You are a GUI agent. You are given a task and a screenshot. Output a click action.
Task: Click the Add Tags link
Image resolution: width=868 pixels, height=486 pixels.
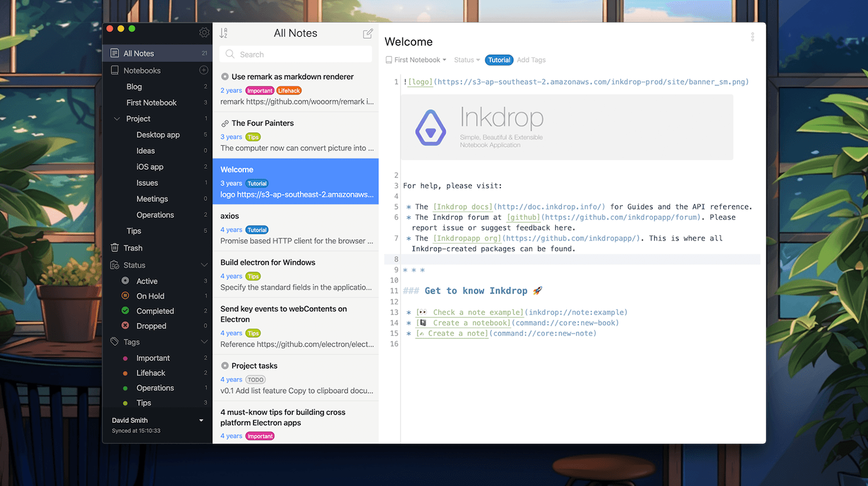pos(531,60)
